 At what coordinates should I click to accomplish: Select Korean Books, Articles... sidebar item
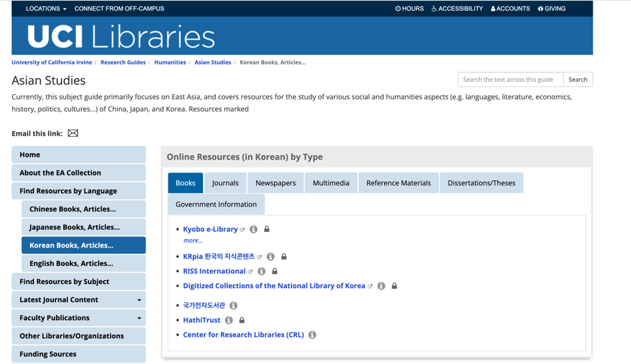(84, 246)
